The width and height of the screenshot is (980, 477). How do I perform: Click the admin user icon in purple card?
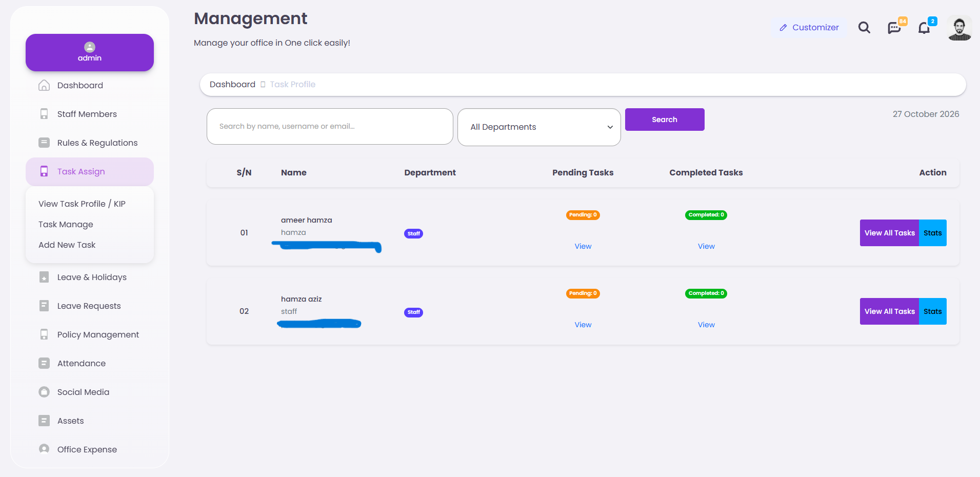click(x=90, y=47)
